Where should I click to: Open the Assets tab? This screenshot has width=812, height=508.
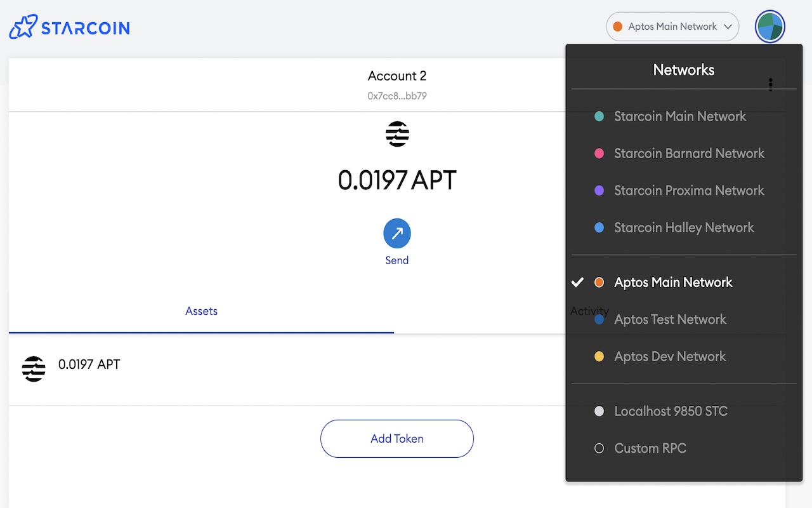point(201,311)
